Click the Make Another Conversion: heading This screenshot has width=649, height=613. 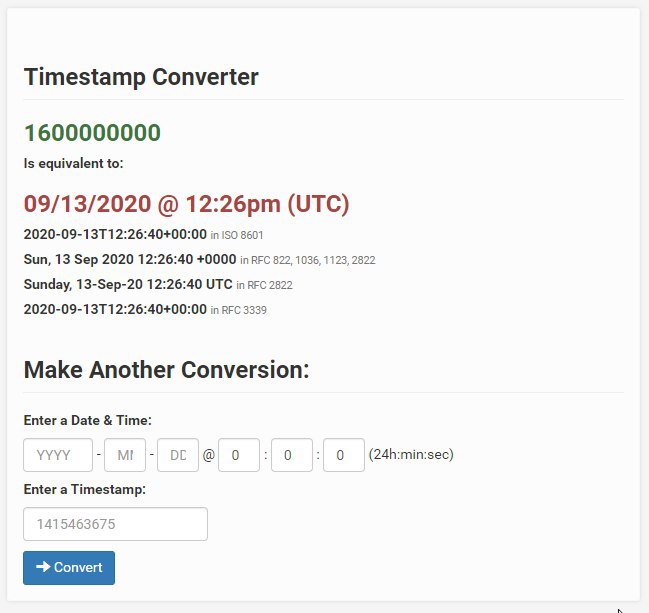[166, 370]
